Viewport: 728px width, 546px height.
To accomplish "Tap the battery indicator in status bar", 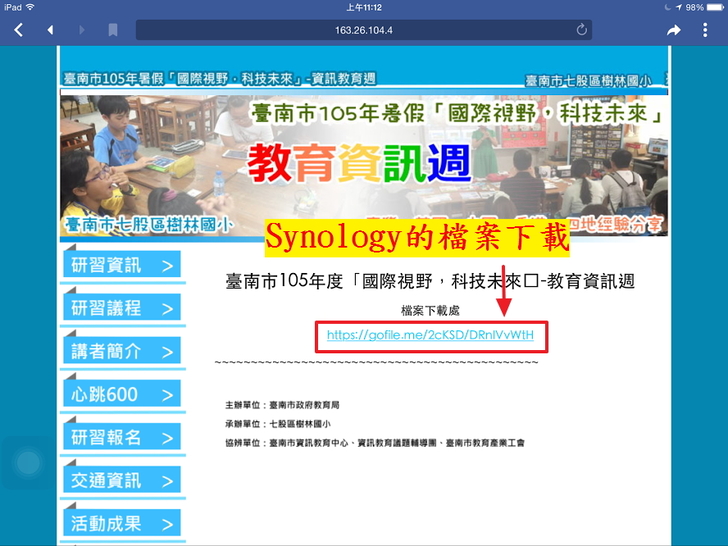I will [x=715, y=7].
